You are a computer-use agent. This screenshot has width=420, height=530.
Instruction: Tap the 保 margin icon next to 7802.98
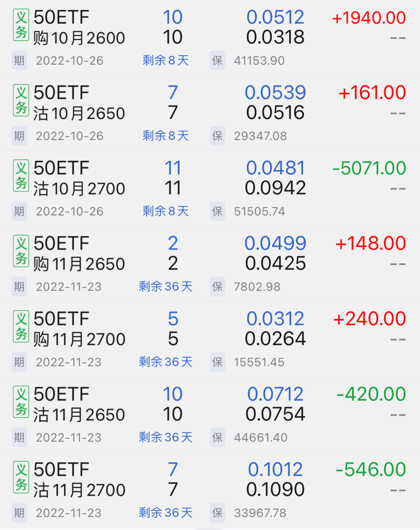coord(217,287)
